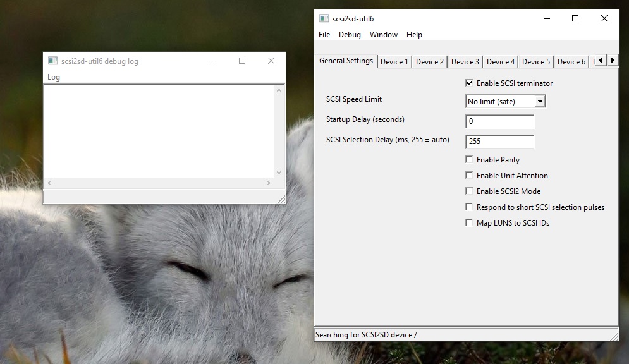
Task: Open the File menu
Action: click(324, 35)
